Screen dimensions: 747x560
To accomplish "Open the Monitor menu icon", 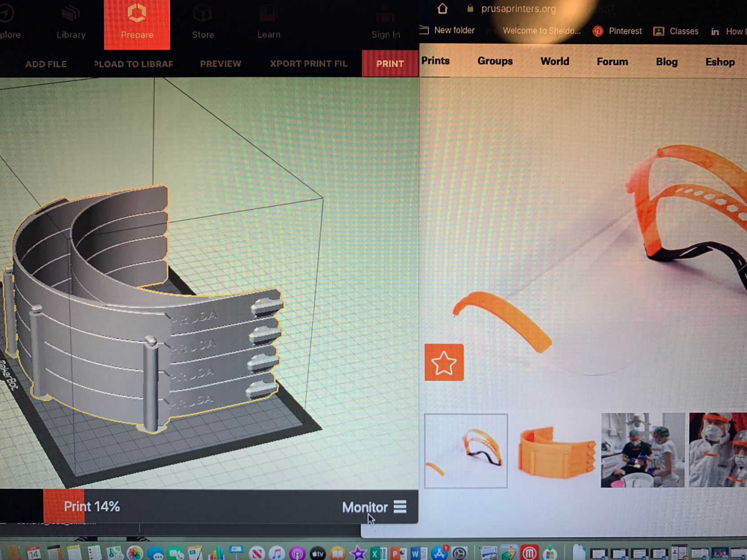I will (x=400, y=507).
